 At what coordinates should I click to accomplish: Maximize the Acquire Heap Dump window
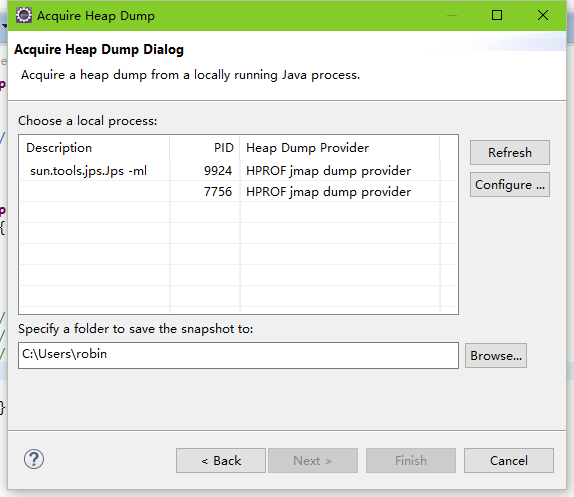click(x=497, y=15)
